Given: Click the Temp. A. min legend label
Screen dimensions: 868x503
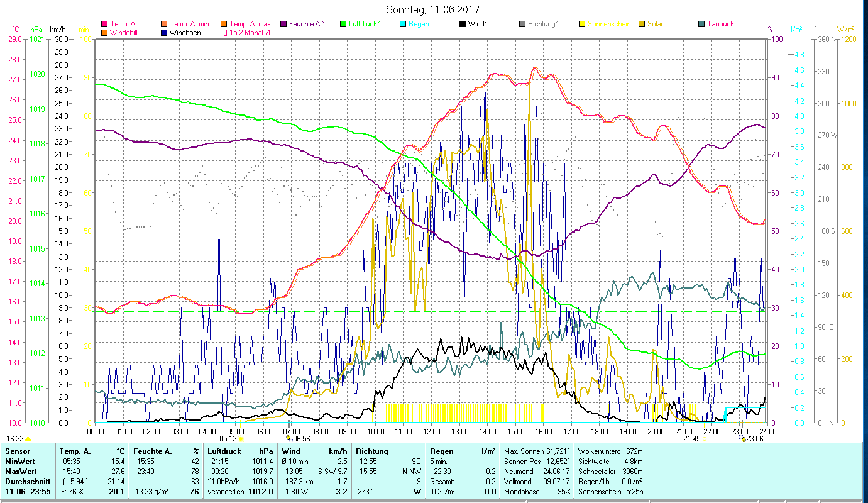Looking at the screenshot, I should pyautogui.click(x=189, y=24).
